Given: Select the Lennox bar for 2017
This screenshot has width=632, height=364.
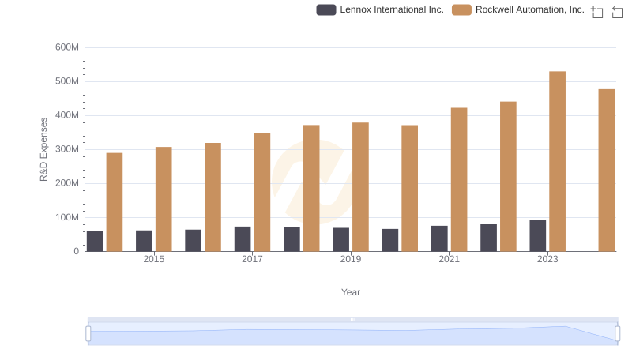Looking at the screenshot, I should [x=243, y=239].
